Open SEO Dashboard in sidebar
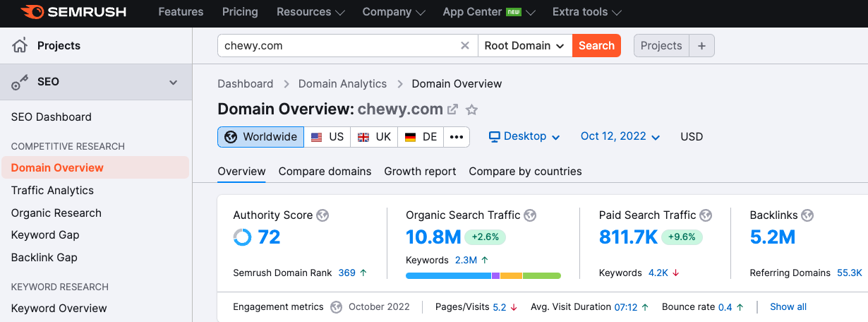This screenshot has height=322, width=868. 52,117
